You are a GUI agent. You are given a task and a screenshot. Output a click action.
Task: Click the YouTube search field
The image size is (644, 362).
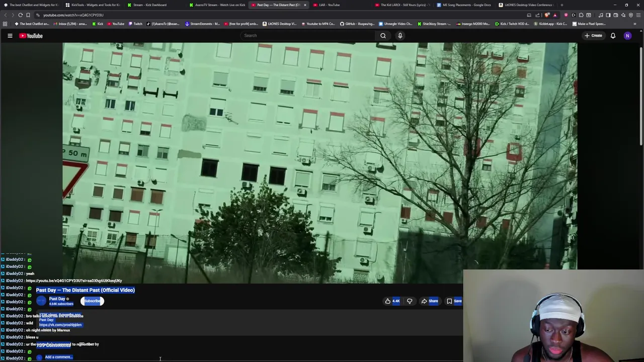click(308, 36)
